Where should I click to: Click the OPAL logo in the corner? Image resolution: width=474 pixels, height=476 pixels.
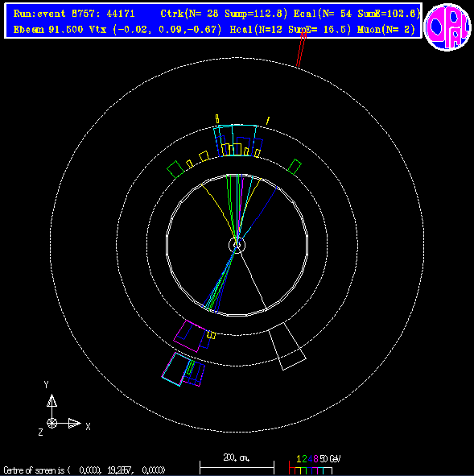coord(447,27)
